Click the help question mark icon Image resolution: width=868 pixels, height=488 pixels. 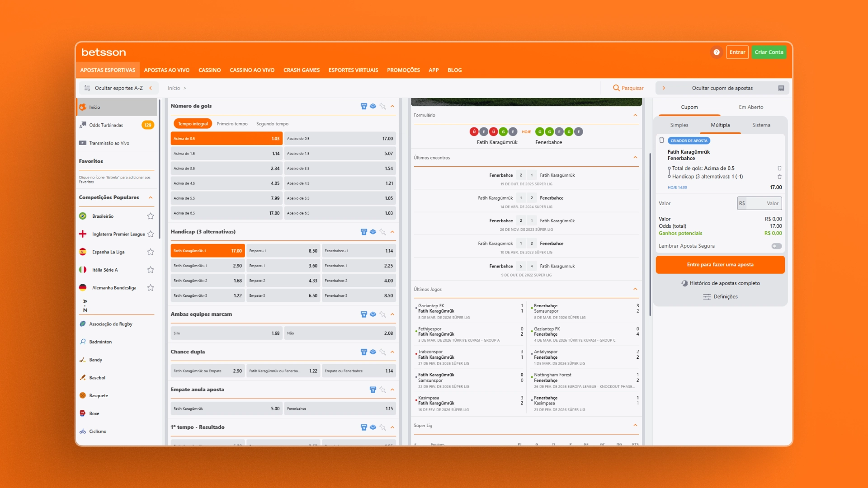[717, 52]
